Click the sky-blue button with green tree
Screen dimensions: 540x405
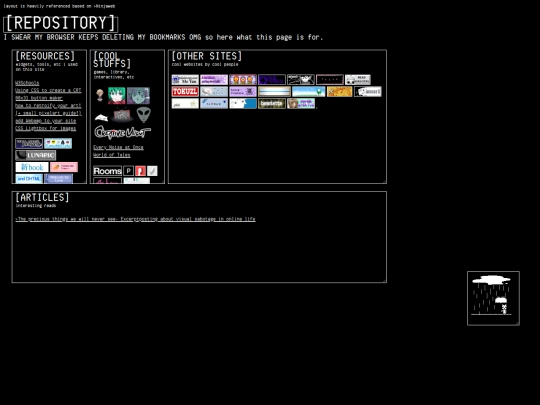309,92
